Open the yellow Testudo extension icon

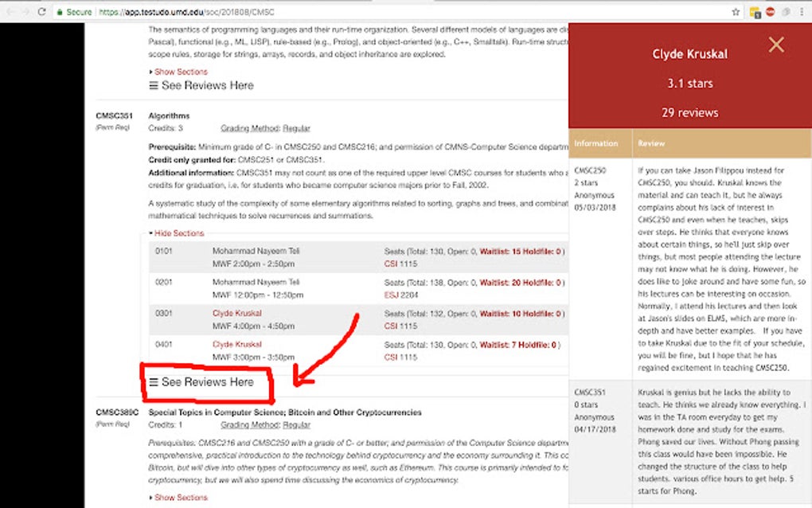(755, 12)
